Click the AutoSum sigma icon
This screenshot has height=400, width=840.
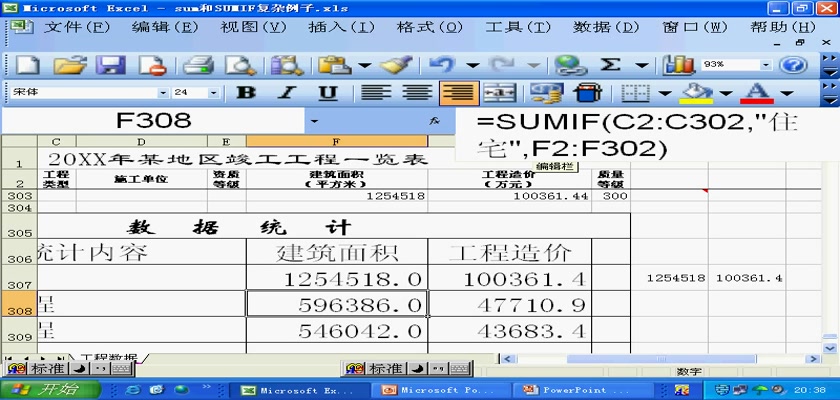610,65
